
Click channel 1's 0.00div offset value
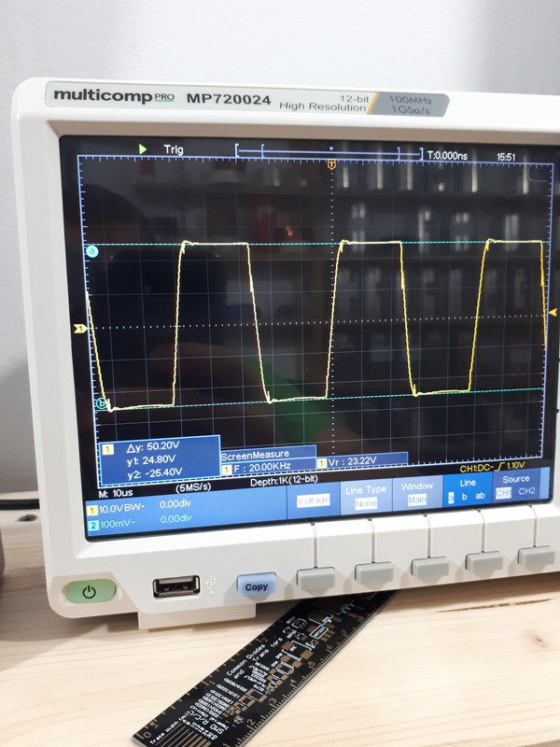tap(175, 504)
